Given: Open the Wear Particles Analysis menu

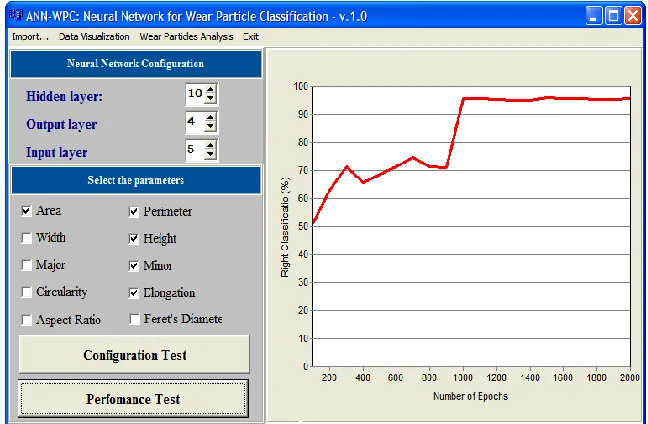Looking at the screenshot, I should point(186,37).
